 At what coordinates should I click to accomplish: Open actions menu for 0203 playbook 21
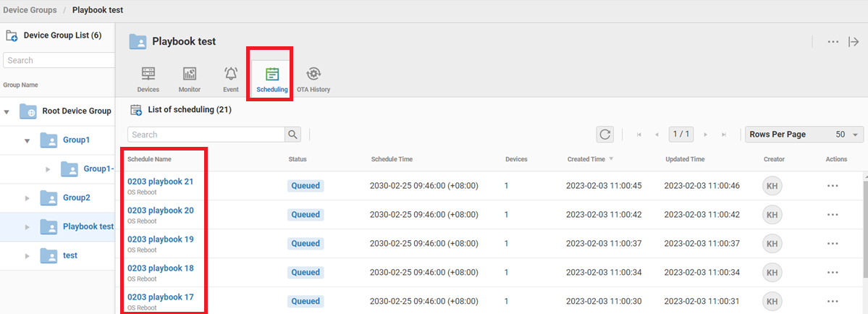click(x=832, y=186)
